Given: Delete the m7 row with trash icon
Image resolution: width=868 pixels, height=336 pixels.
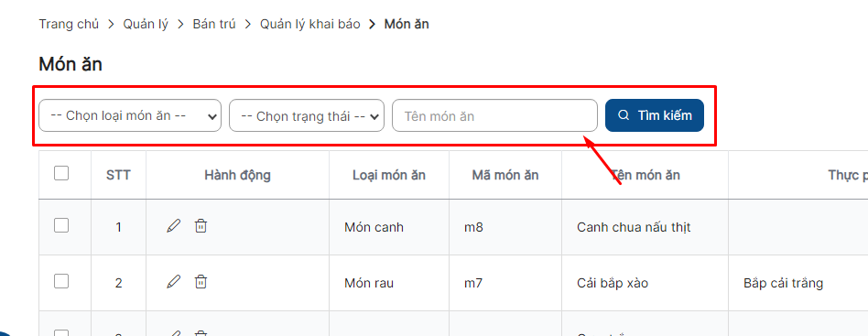Looking at the screenshot, I should pyautogui.click(x=201, y=282).
